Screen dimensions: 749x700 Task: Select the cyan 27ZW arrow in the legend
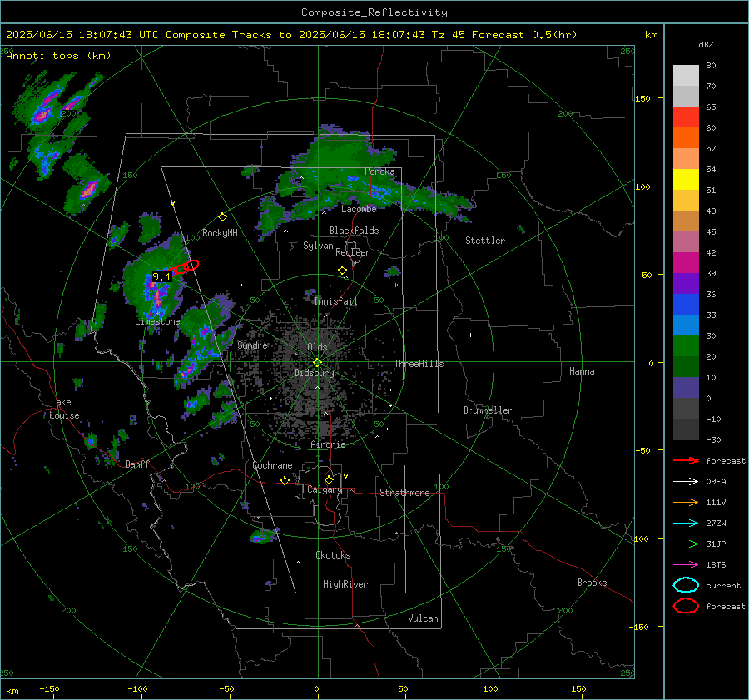pyautogui.click(x=686, y=524)
